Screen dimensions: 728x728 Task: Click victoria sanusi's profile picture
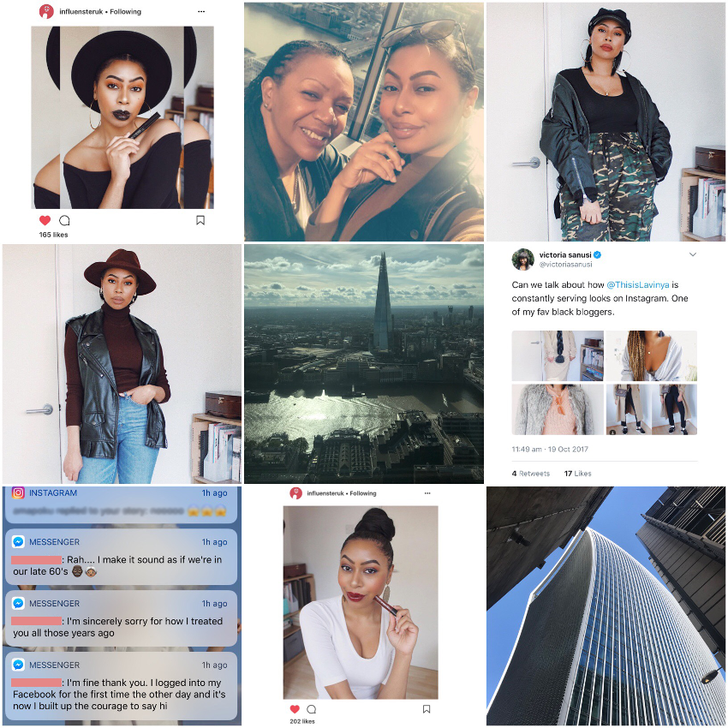coord(523,259)
